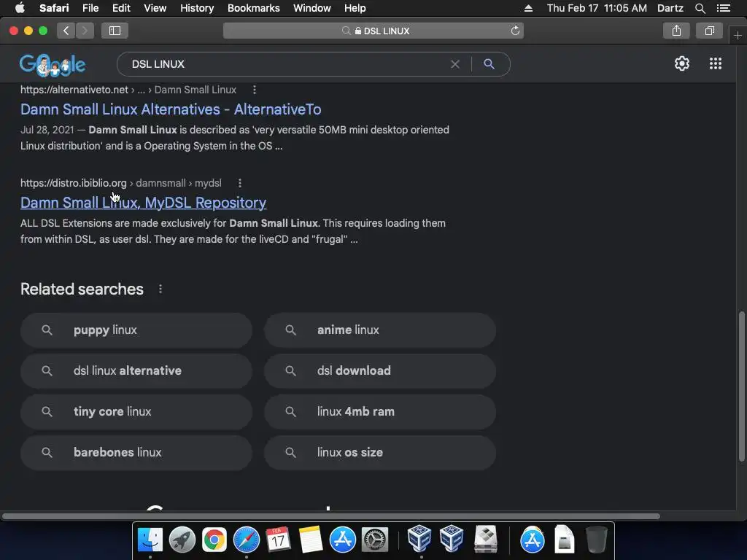Screen dimensions: 747x560
Task: Open Damn Small Linux Alternatives - AlternativeTo link
Action: (171, 109)
